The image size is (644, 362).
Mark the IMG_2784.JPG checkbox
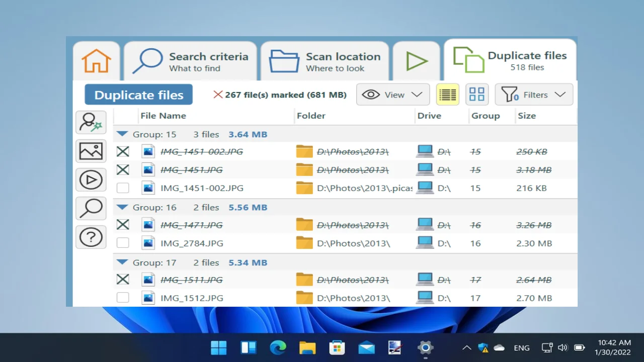(123, 243)
